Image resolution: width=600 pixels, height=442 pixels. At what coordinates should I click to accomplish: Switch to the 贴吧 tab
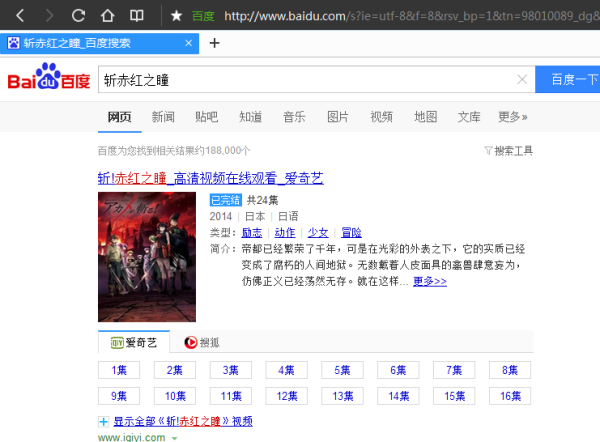pos(207,117)
